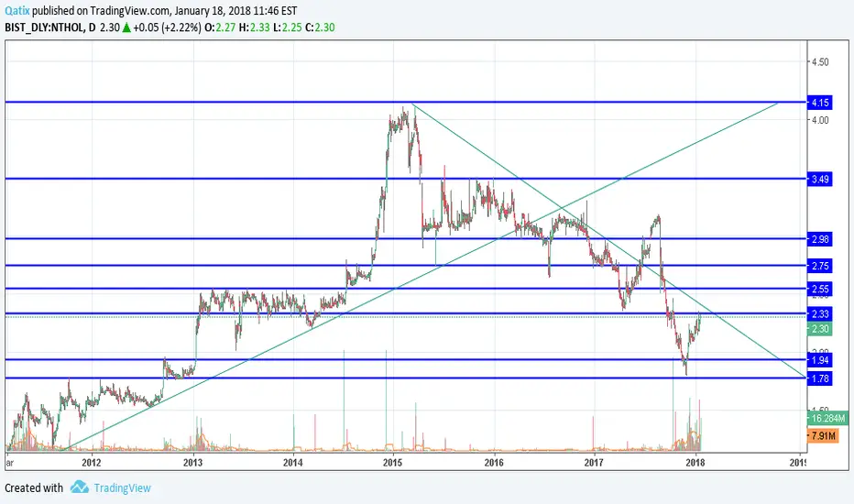Image resolution: width=854 pixels, height=504 pixels.
Task: Open the Qatix author link
Action: [16, 10]
